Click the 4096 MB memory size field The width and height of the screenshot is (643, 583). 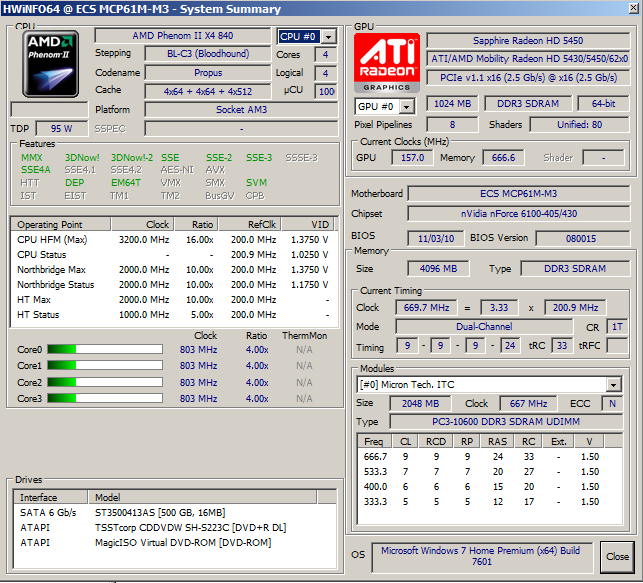point(438,269)
